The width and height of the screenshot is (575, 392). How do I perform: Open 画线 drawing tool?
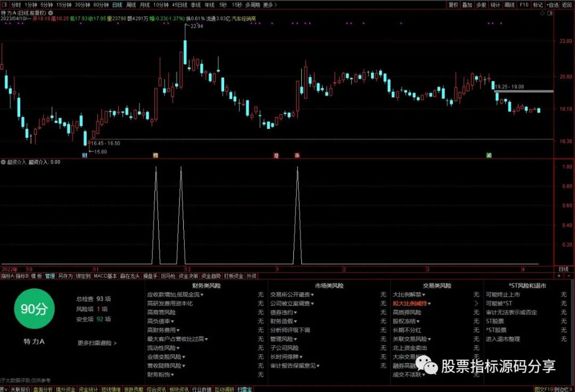510,5
